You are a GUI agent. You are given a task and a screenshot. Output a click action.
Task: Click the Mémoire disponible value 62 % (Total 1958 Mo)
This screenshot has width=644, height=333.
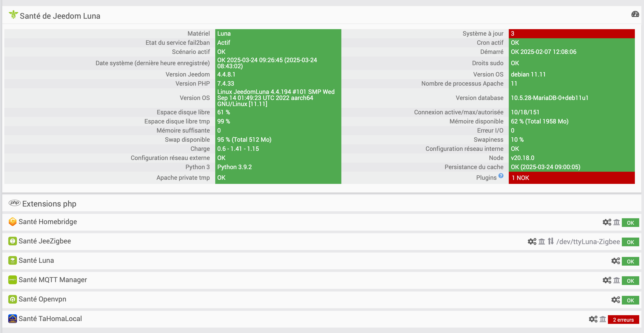(572, 121)
